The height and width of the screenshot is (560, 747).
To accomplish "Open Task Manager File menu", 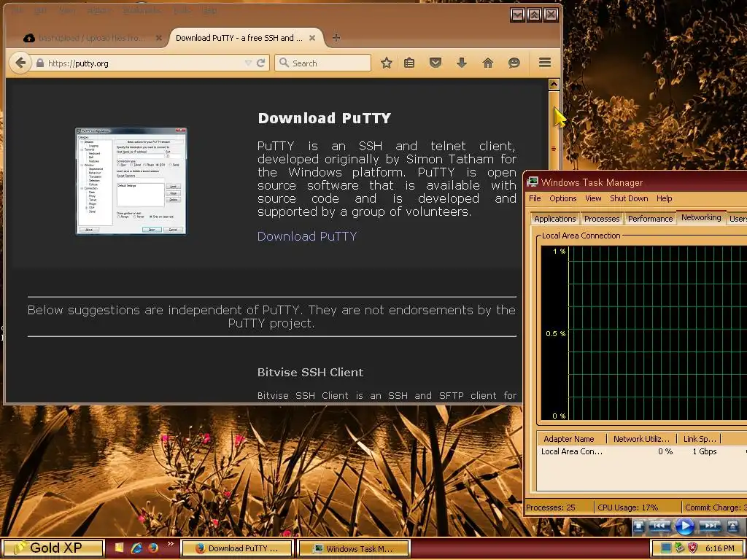I will [535, 198].
